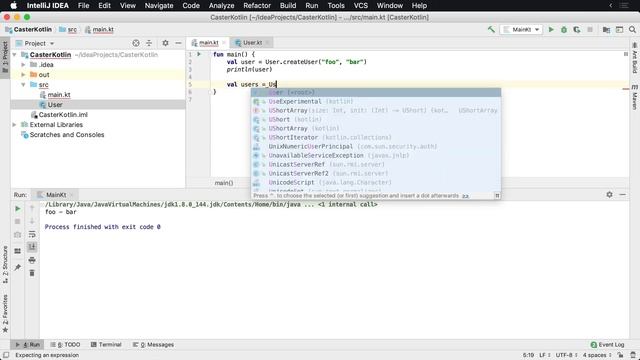This screenshot has height=360, width=640.
Task: Expand the .idea folder
Action: click(x=23, y=64)
